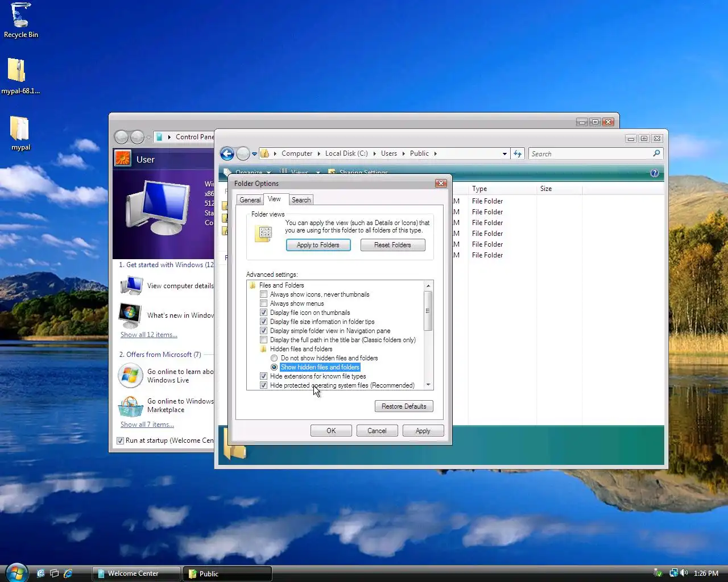This screenshot has width=728, height=582.
Task: Click Windows Marketplace basket icon
Action: point(131,406)
